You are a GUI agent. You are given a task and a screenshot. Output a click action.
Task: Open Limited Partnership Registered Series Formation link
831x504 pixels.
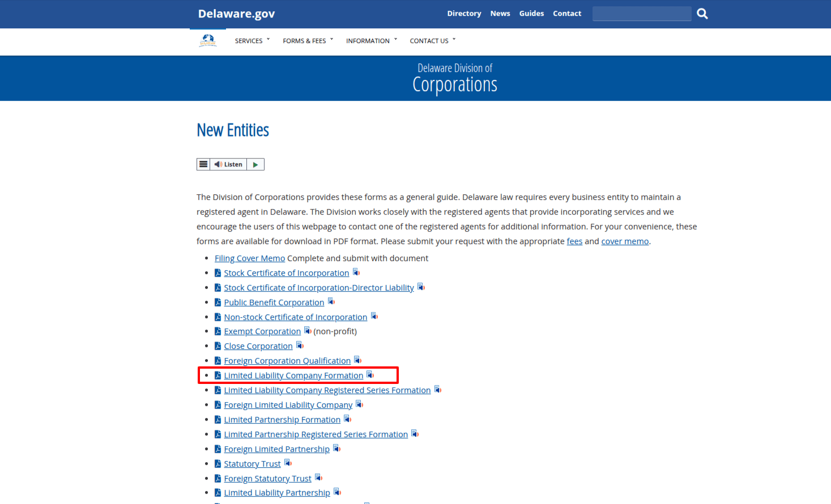(316, 434)
